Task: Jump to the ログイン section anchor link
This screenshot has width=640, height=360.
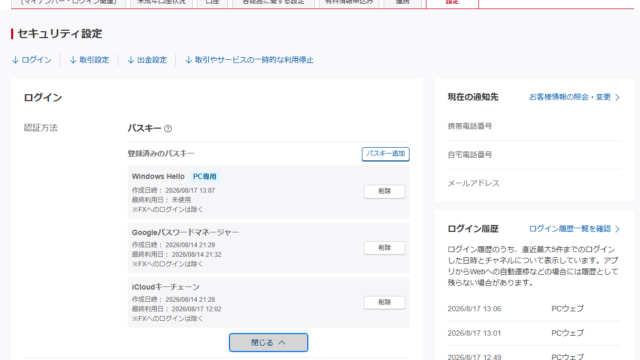Action: tap(32, 60)
